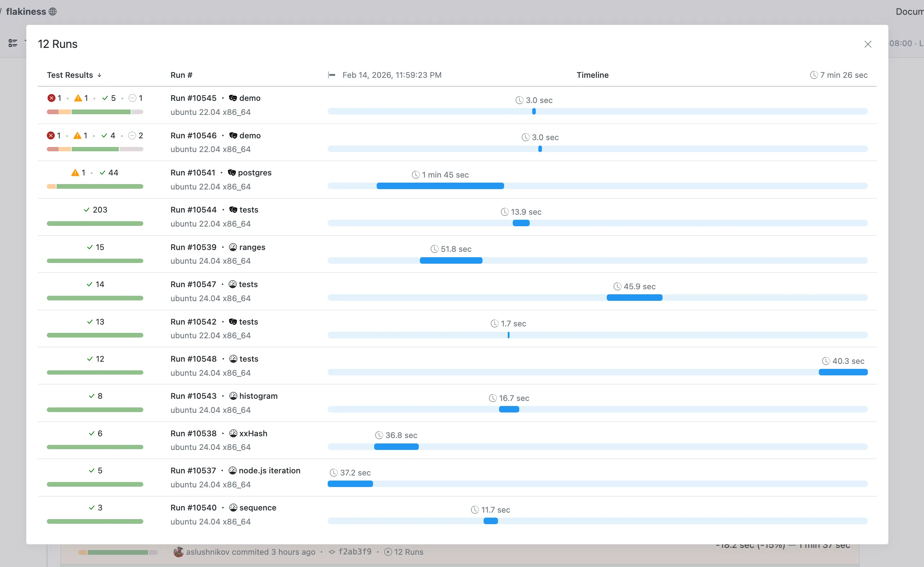Image resolution: width=924 pixels, height=567 pixels.
Task: Click the skipped icon in Run #10545
Action: click(x=133, y=98)
